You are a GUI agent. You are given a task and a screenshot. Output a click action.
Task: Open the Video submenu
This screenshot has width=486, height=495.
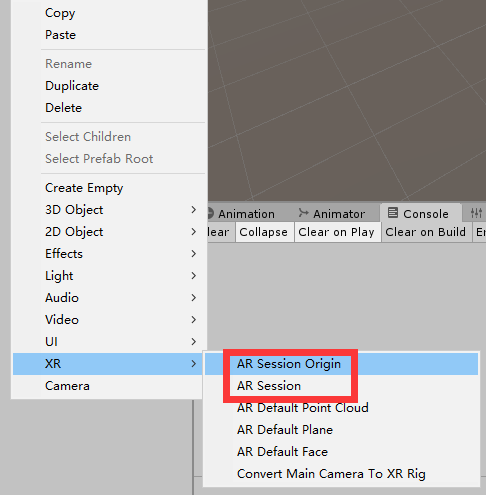click(109, 320)
